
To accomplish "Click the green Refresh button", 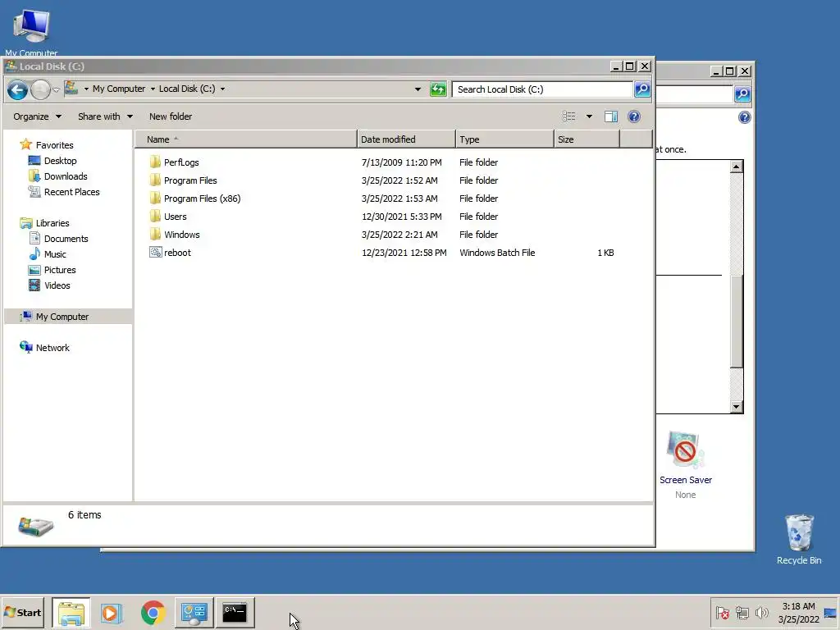I will click(438, 89).
